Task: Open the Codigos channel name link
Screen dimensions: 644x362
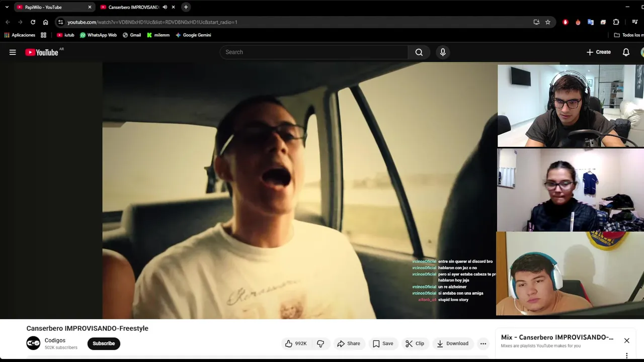Action: tap(55, 340)
